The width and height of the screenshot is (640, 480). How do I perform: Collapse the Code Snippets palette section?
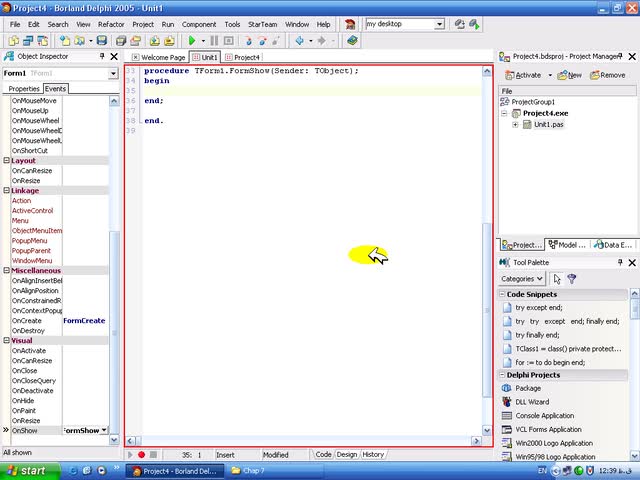502,294
